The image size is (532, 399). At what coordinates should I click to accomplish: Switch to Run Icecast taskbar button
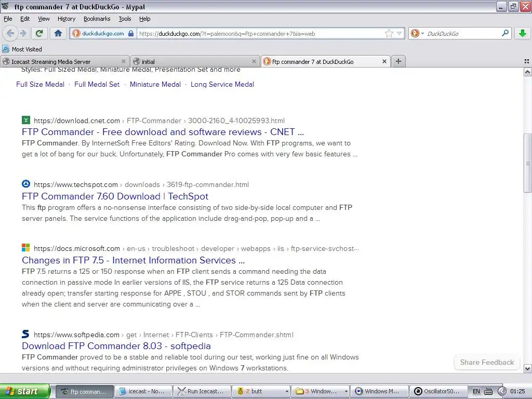(x=202, y=391)
